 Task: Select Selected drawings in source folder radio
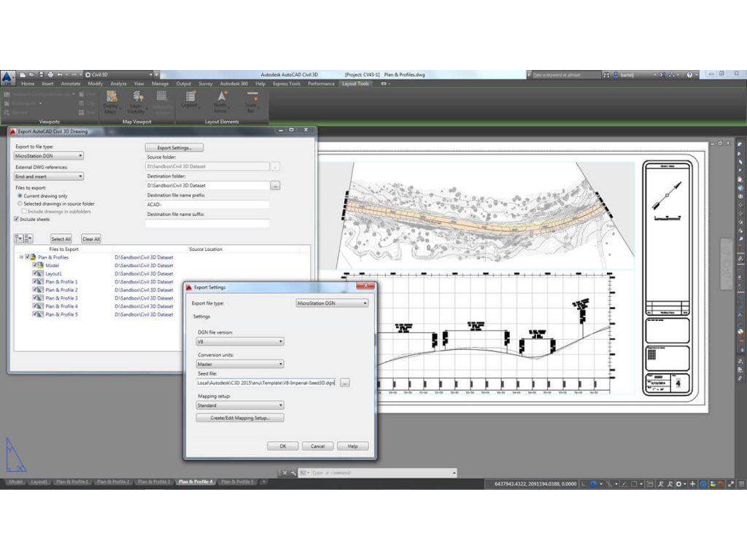20,203
